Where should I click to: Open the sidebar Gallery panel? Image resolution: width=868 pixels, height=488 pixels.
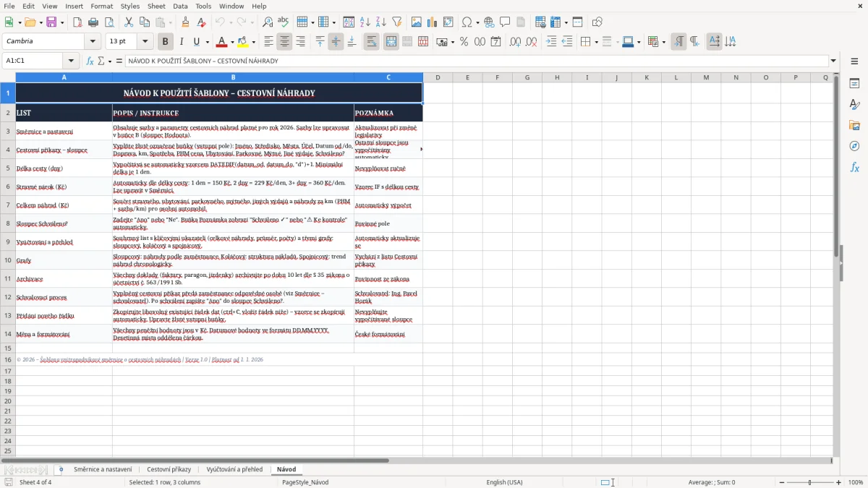click(854, 125)
